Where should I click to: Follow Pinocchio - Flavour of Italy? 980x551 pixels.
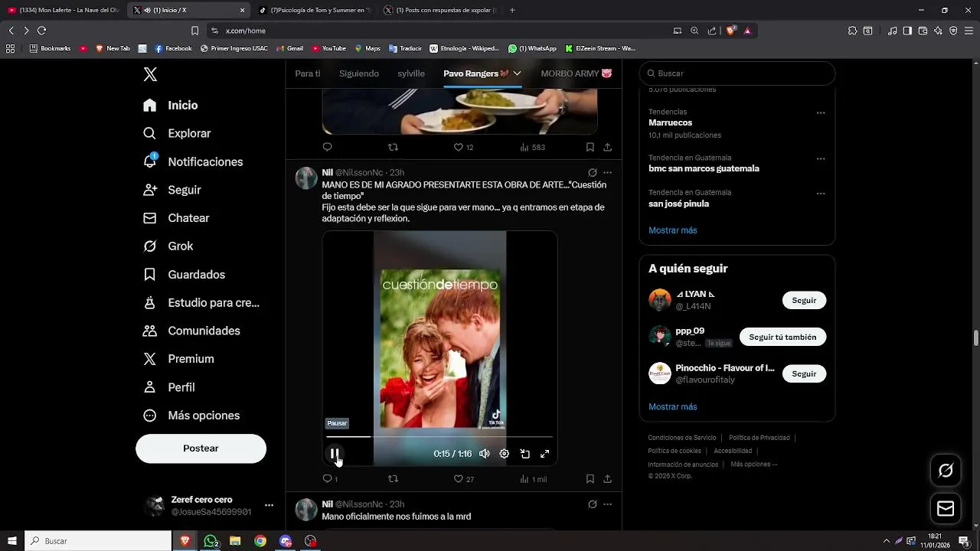pyautogui.click(x=804, y=374)
